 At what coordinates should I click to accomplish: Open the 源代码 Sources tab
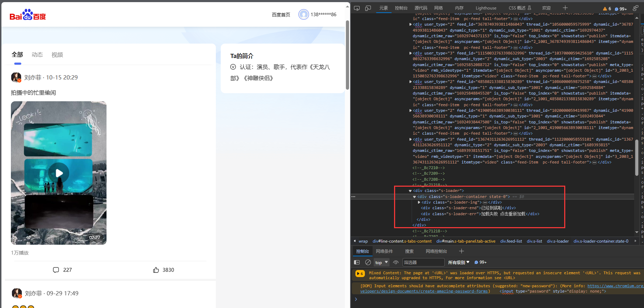421,8
